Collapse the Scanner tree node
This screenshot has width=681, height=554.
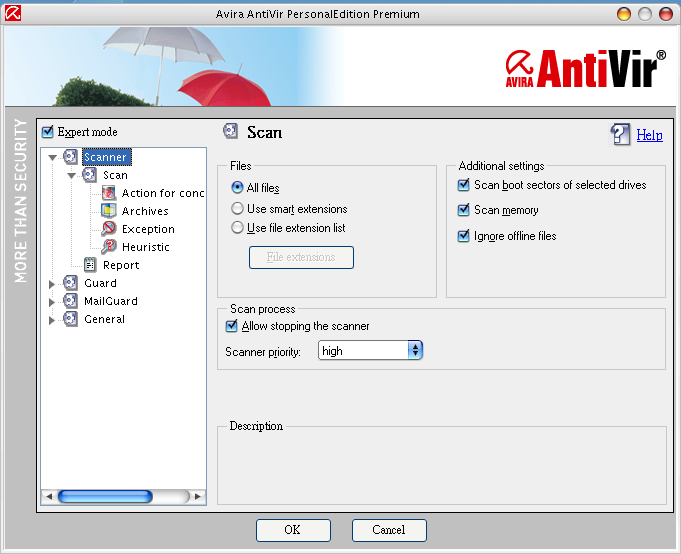pyautogui.click(x=52, y=158)
